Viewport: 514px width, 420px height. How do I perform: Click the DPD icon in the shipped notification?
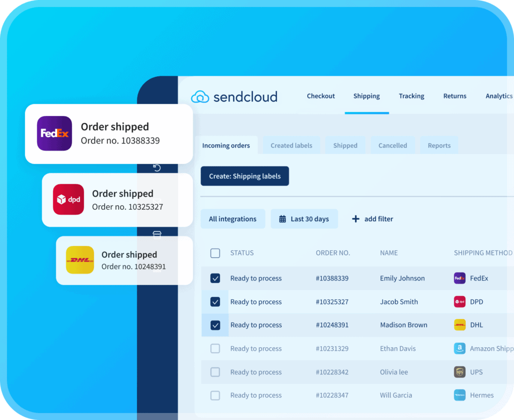[x=68, y=200]
